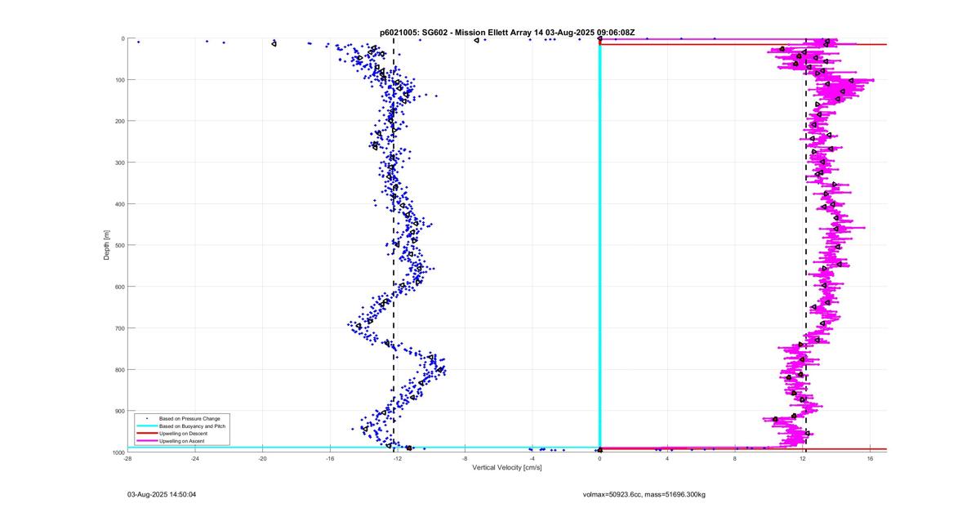Screen dimensions: 980x508
Task: Click the x-axis tick label "8"
Action: [735, 459]
